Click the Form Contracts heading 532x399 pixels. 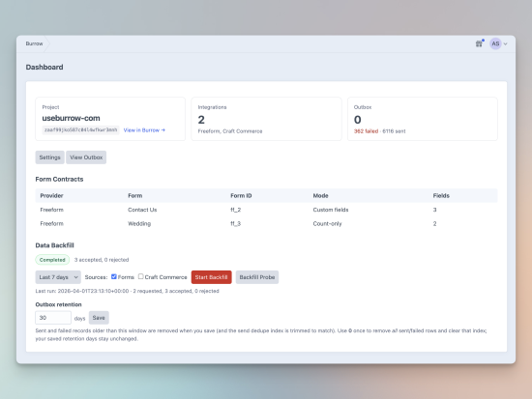click(x=59, y=179)
